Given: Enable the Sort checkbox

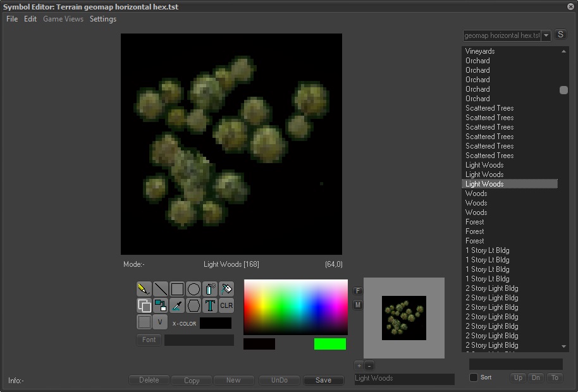Looking at the screenshot, I should [x=474, y=377].
